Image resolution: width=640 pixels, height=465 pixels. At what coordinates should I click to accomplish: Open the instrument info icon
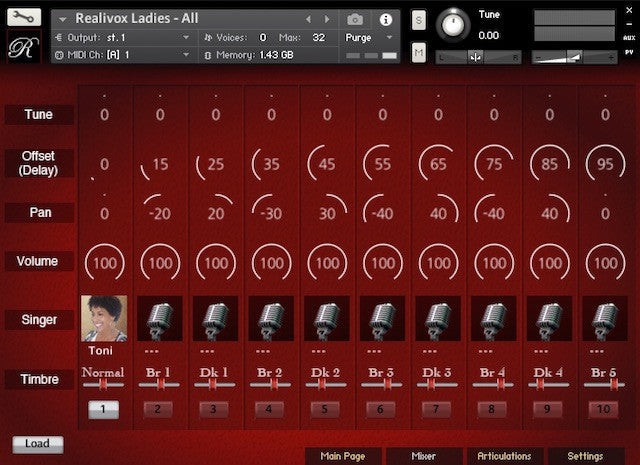(x=385, y=19)
